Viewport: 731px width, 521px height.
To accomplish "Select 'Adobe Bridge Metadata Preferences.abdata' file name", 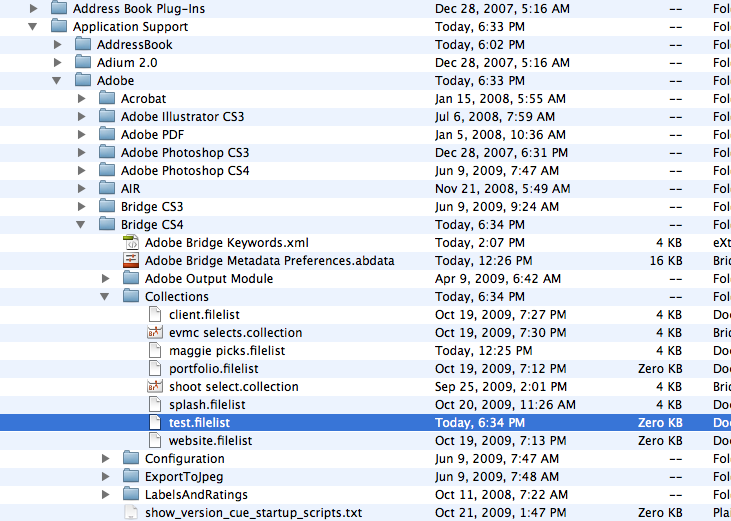I will 269,261.
